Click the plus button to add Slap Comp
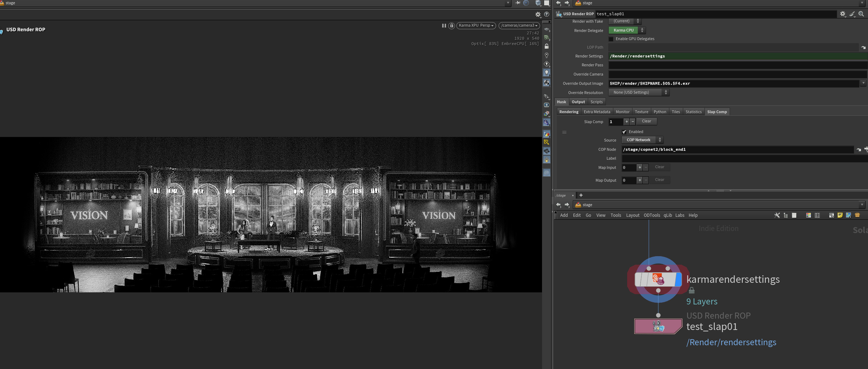This screenshot has height=369, width=868. pyautogui.click(x=626, y=122)
